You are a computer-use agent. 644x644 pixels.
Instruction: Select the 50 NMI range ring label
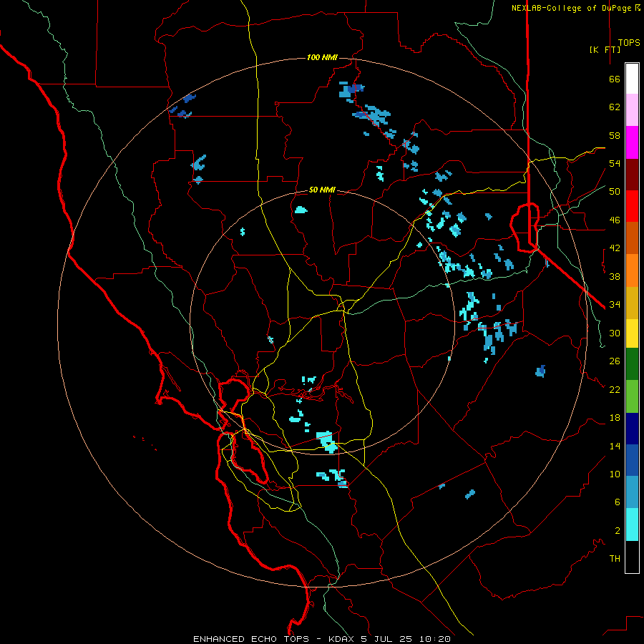point(322,190)
